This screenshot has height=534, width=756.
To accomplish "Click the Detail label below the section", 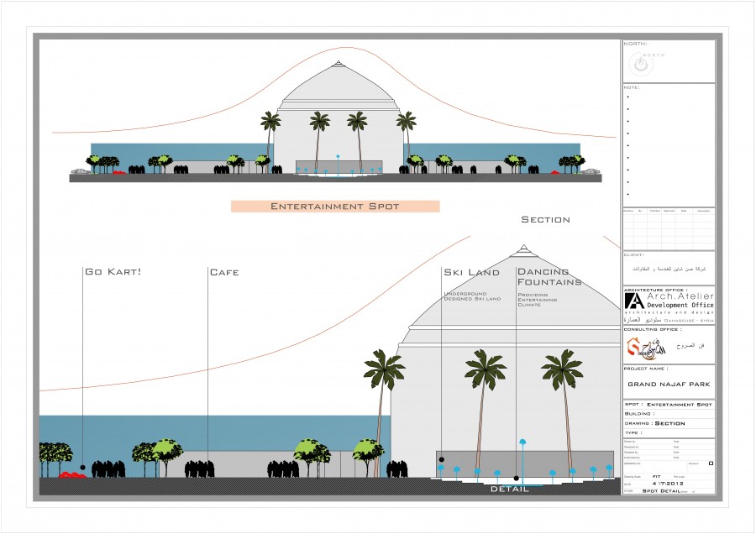I will pos(510,489).
